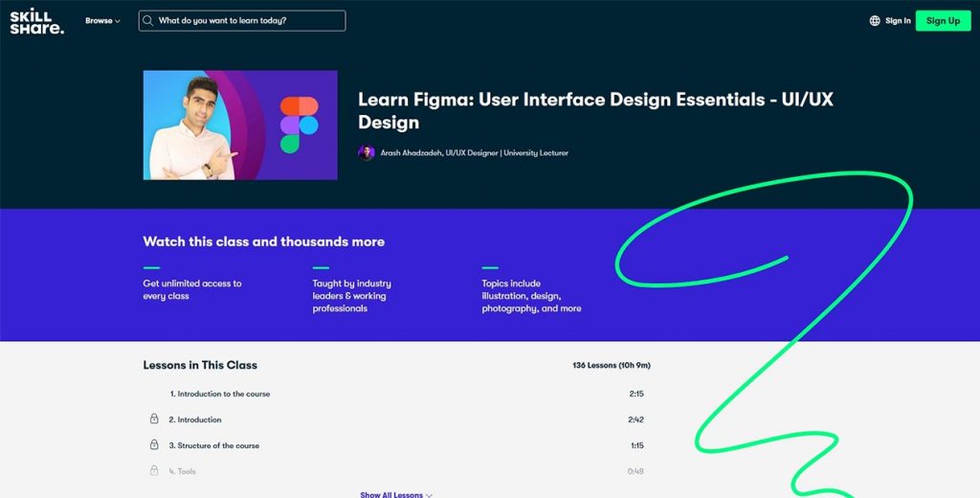Click 'Watch this class and thousands more' heading

click(264, 241)
